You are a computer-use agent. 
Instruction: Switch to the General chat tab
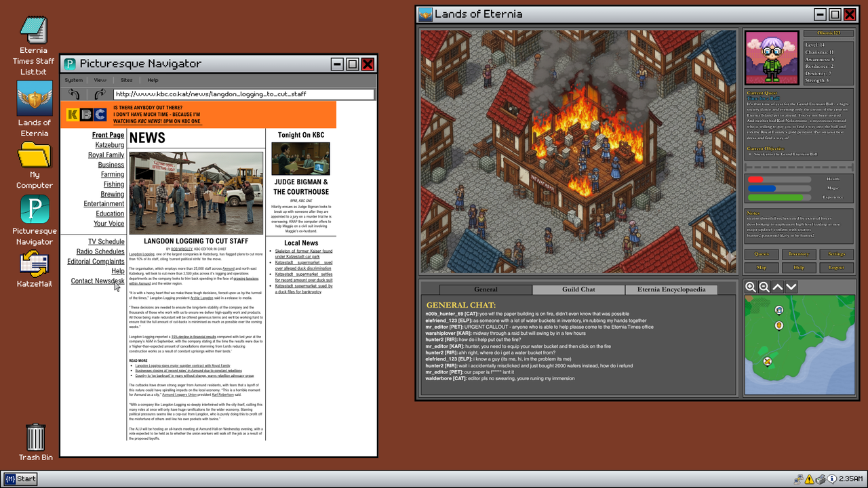(x=486, y=289)
